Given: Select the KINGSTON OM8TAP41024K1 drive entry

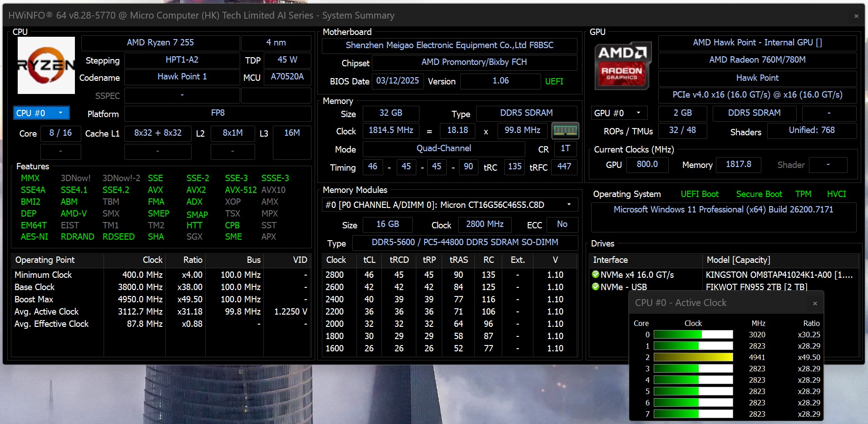Looking at the screenshot, I should 779,275.
